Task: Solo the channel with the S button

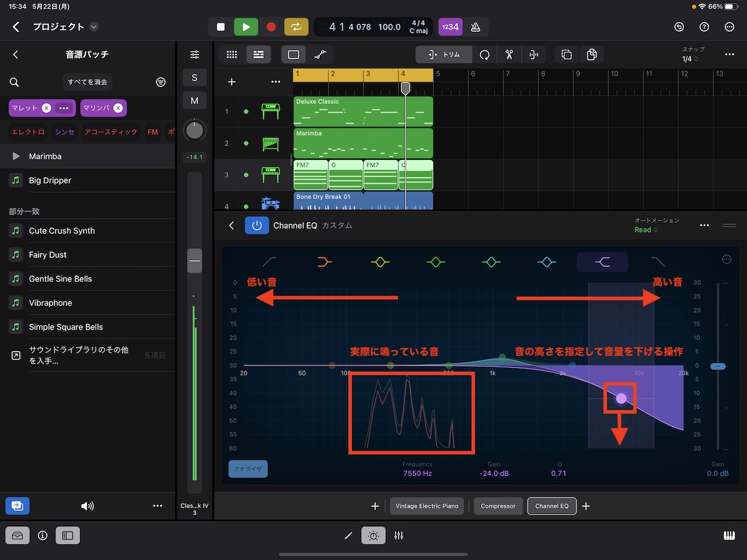Action: pos(194,78)
